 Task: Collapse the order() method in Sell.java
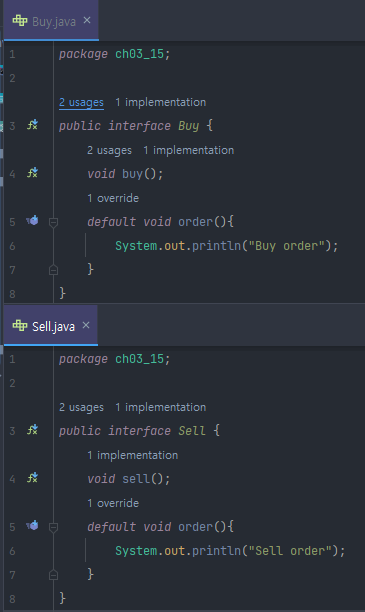pyautogui.click(x=53, y=527)
